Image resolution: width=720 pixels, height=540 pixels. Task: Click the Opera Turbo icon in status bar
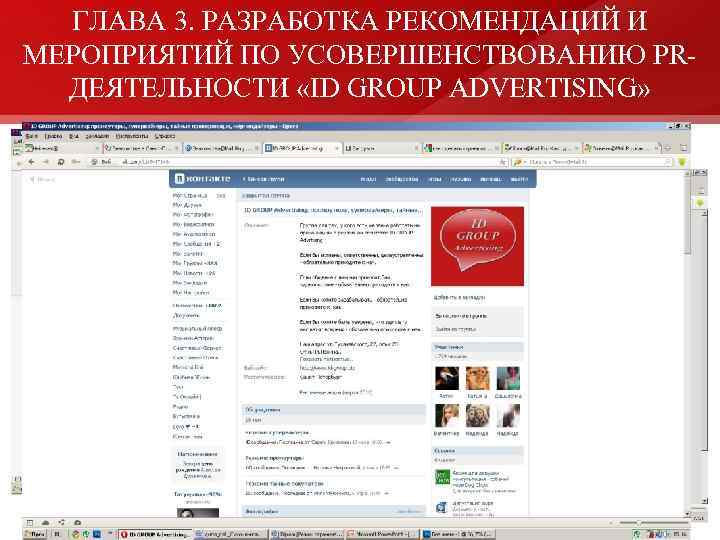78,523
